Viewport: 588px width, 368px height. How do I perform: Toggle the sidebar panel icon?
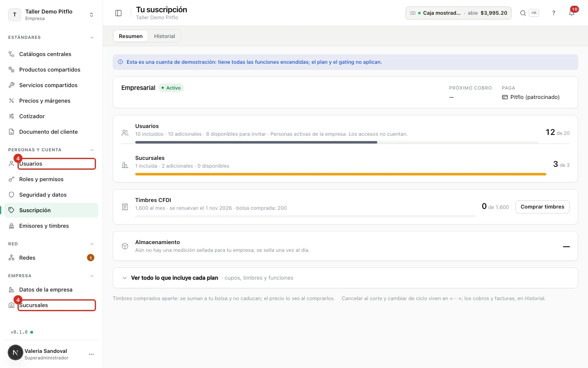coord(118,13)
